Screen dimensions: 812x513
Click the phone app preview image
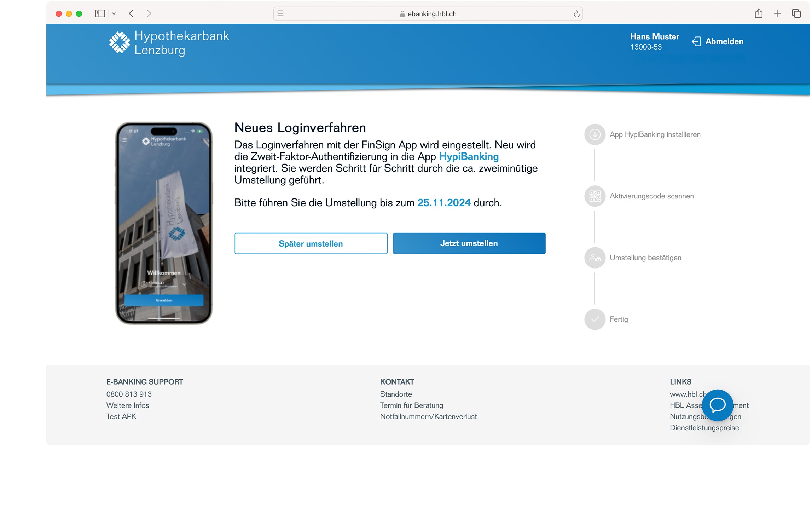[164, 224]
